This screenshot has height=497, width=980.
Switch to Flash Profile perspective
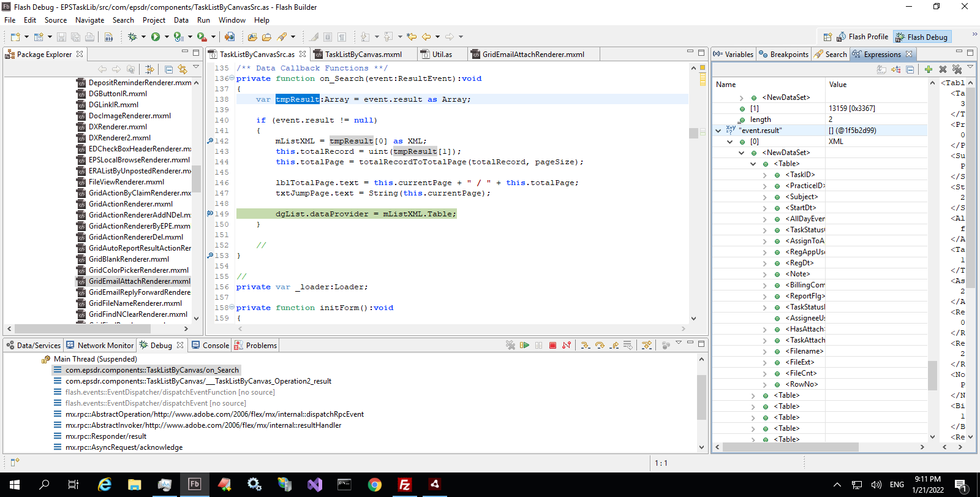click(x=862, y=37)
